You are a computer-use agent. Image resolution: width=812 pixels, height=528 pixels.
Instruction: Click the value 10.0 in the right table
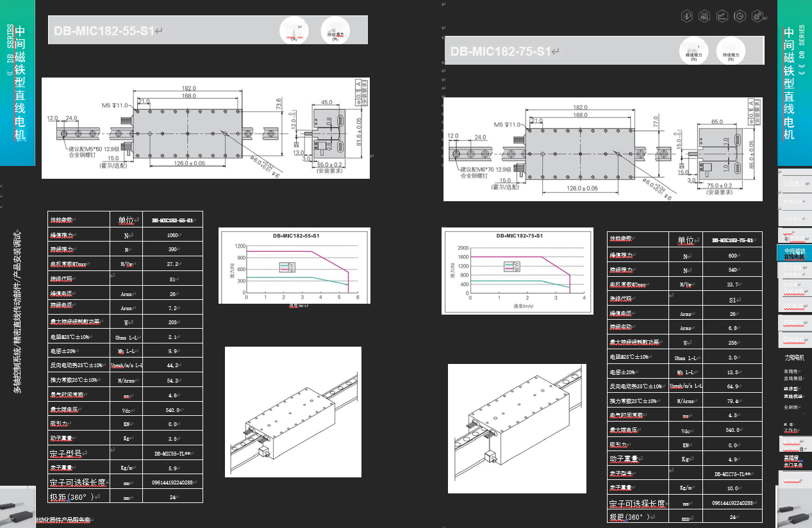733,488
